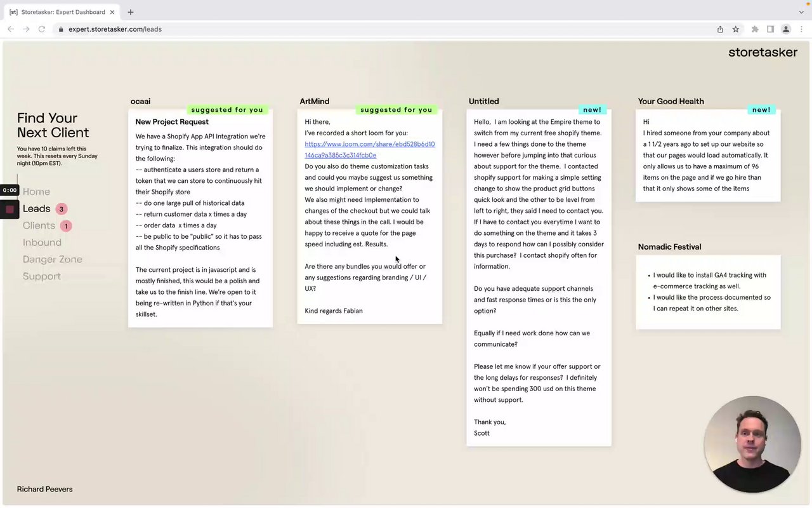This screenshot has height=508, width=812.
Task: Open the Chrome three-dot menu
Action: click(x=802, y=29)
